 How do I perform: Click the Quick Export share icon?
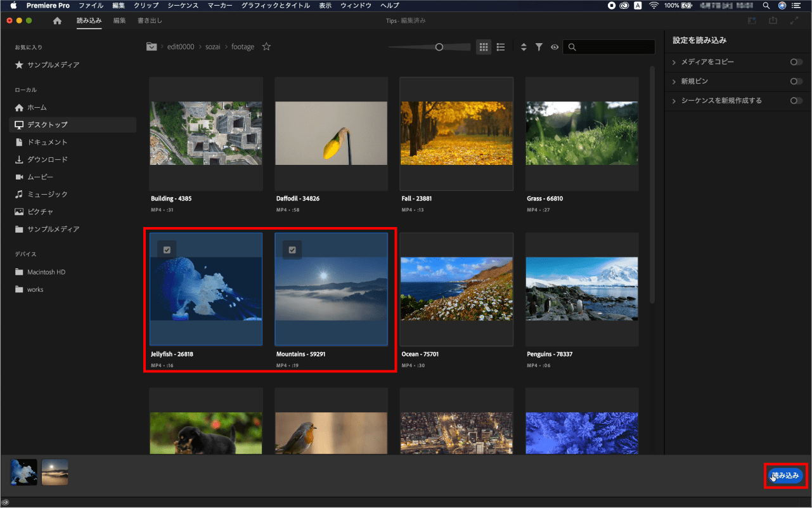click(x=773, y=21)
